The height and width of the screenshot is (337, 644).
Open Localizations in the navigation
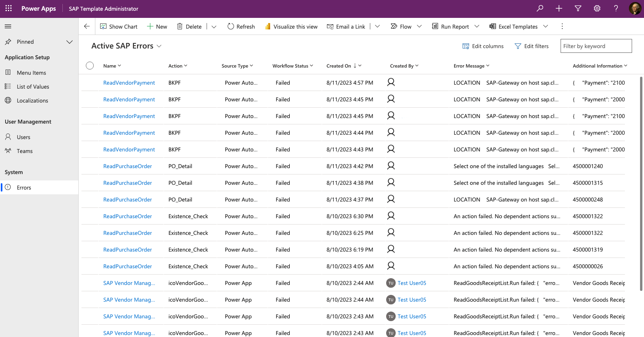[x=32, y=101]
